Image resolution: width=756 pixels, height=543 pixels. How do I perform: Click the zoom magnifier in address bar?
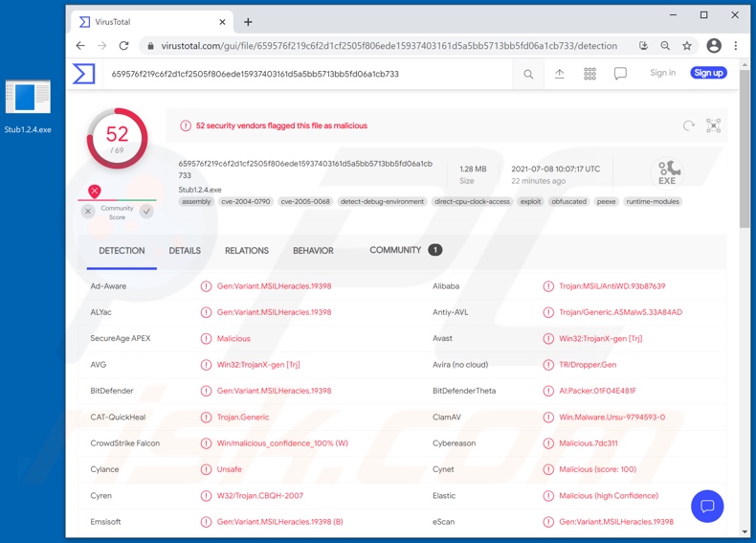pos(665,46)
